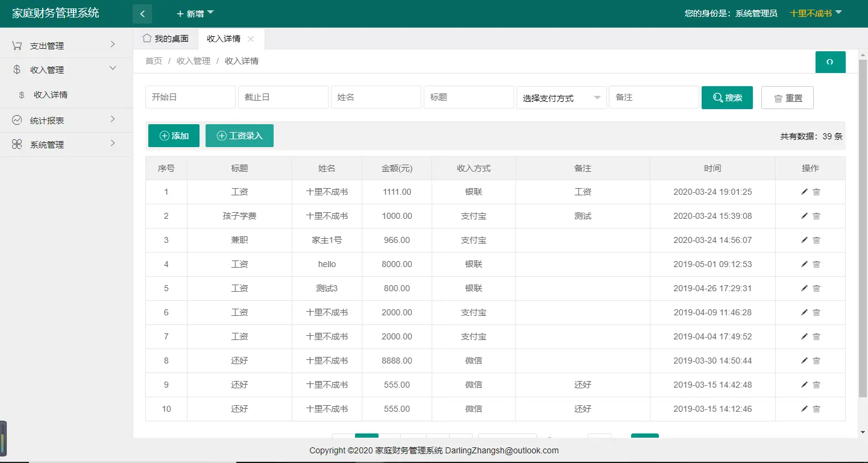Image resolution: width=868 pixels, height=463 pixels.
Task: Click the trash icon on the 重置 button
Action: 778,97
